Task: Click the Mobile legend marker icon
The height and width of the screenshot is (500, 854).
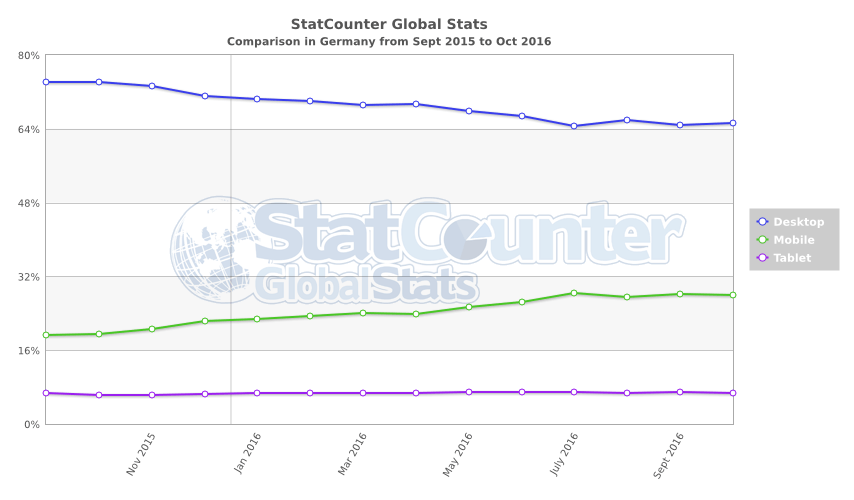Action: 762,240
